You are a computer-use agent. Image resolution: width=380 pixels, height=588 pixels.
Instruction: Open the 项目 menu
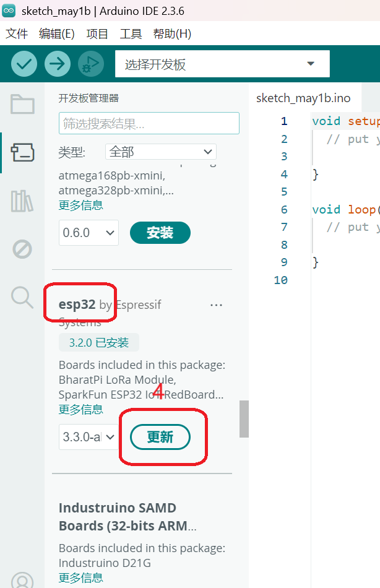pos(97,34)
